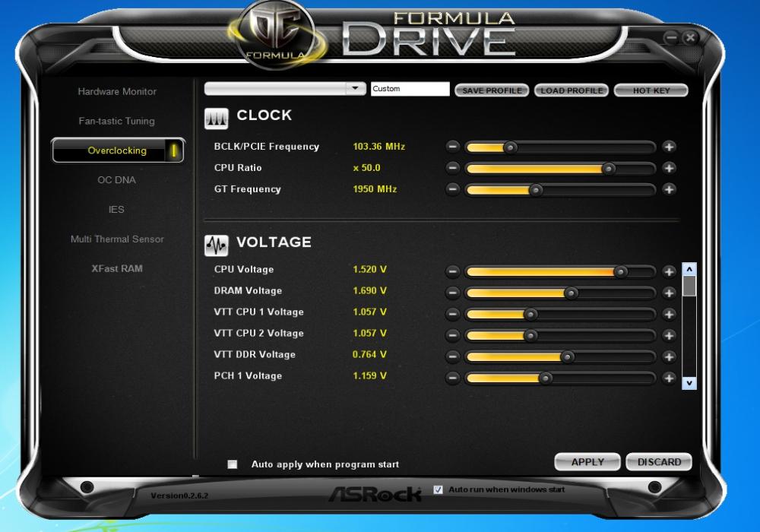Click the VOLTAGE waveform section icon

pos(216,245)
